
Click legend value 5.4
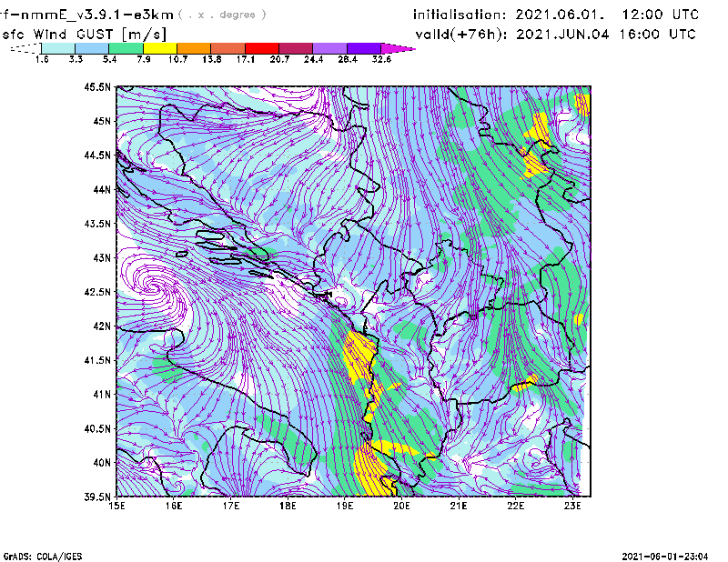(x=109, y=59)
